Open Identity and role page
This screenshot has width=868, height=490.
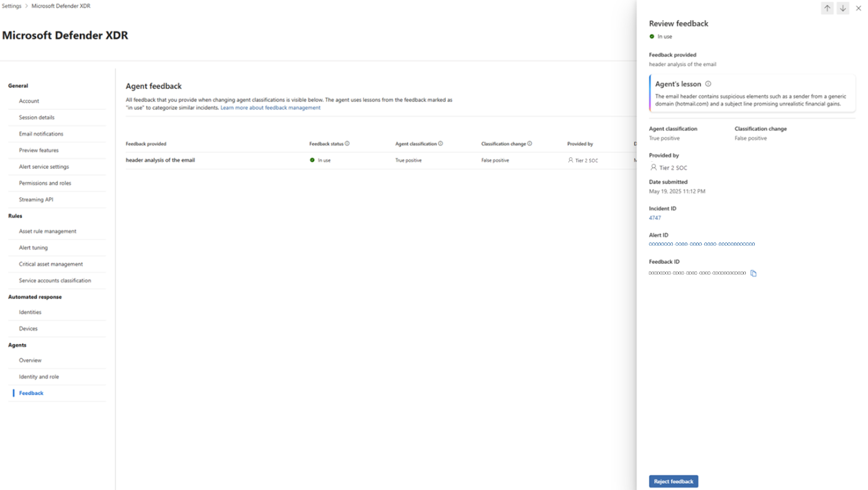[x=38, y=377]
